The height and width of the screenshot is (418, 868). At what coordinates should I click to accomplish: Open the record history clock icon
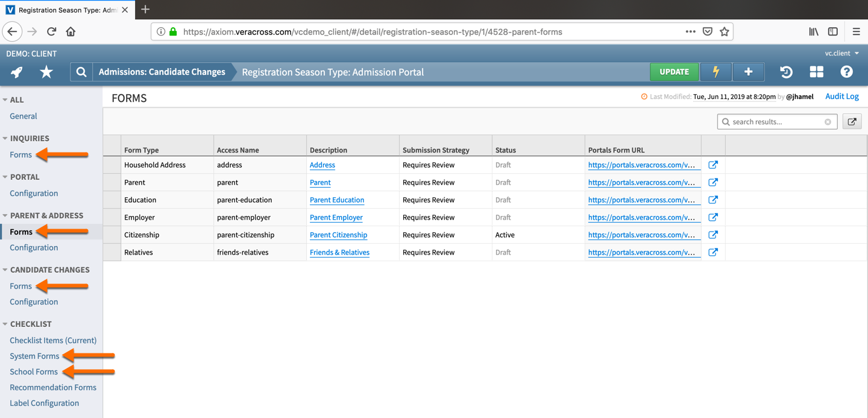click(x=786, y=72)
